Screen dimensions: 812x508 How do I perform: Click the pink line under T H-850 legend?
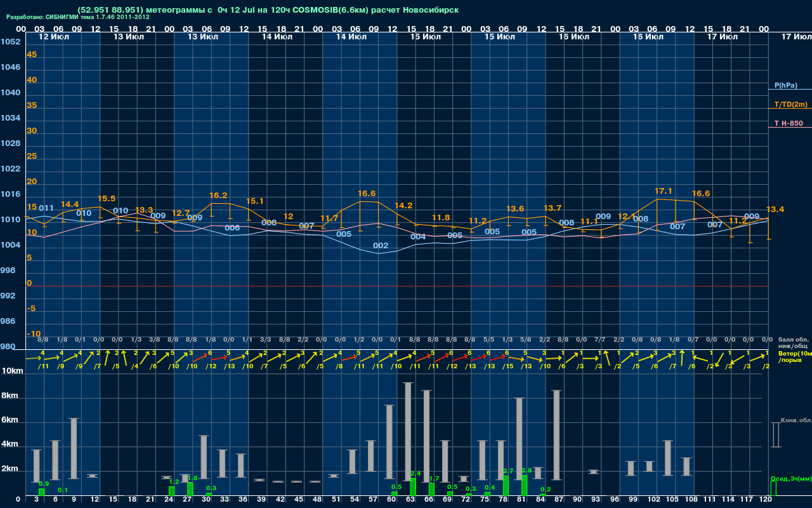[x=790, y=128]
